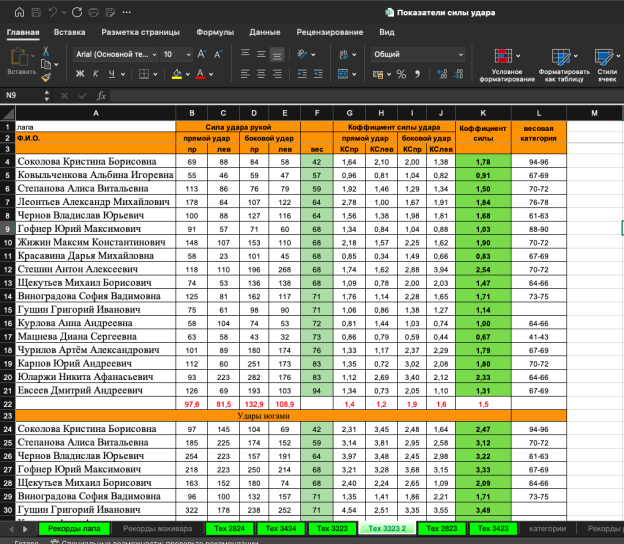Center text horizontally
Screen dimensions: 624x544
pyautogui.click(x=261, y=74)
